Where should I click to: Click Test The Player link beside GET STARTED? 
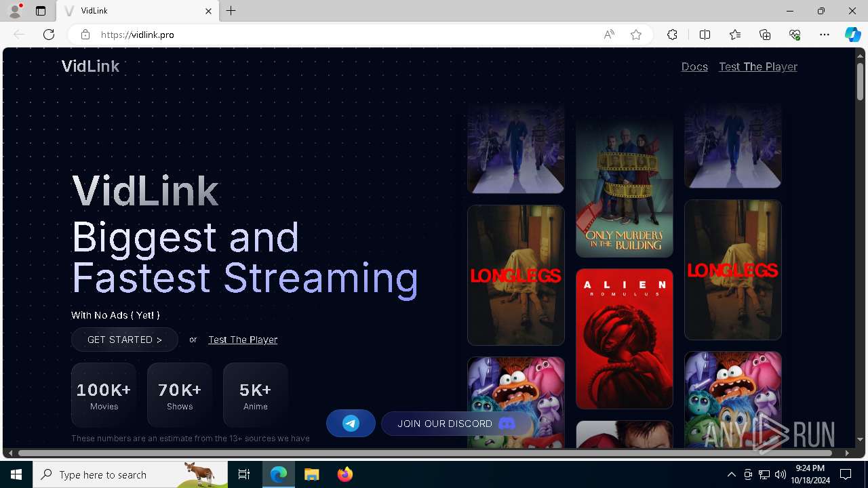tap(243, 340)
